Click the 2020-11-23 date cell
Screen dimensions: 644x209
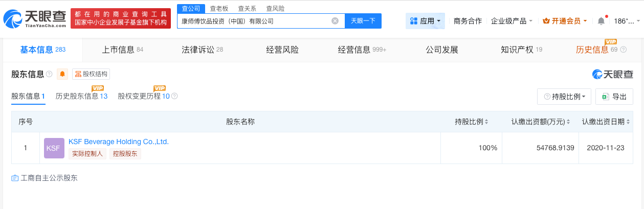pos(606,148)
